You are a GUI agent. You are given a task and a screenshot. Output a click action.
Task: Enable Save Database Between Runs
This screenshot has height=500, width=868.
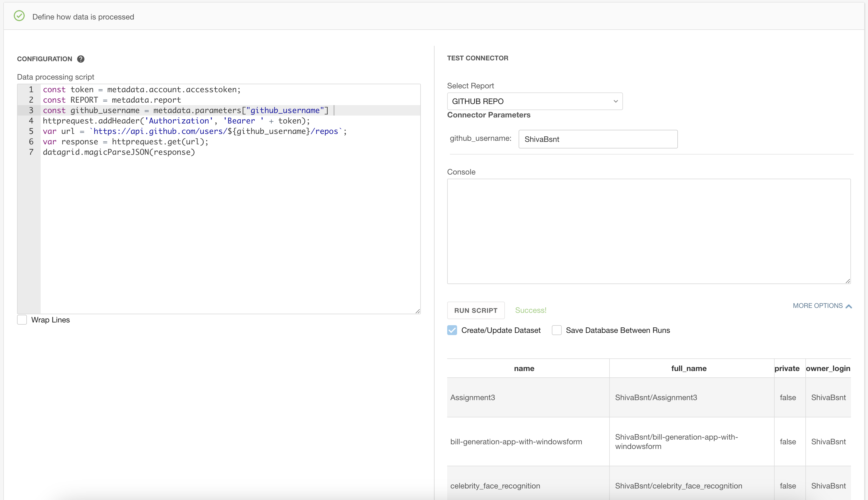tap(557, 330)
